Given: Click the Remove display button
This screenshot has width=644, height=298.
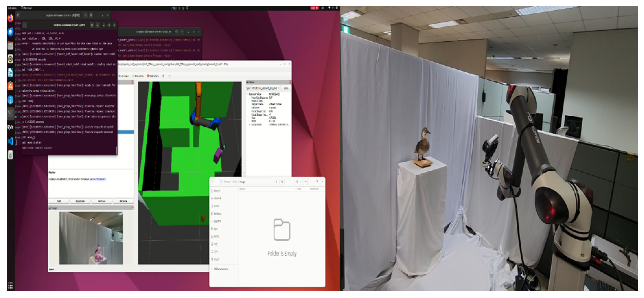Looking at the screenshot, I should [x=102, y=201].
